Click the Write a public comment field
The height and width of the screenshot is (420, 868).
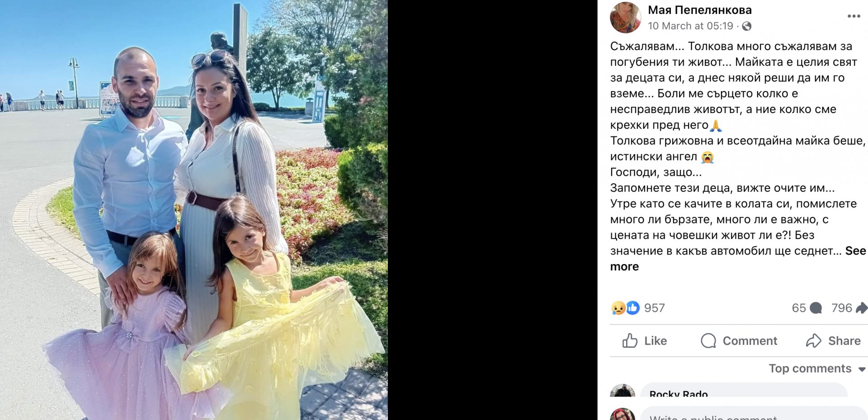pyautogui.click(x=754, y=414)
